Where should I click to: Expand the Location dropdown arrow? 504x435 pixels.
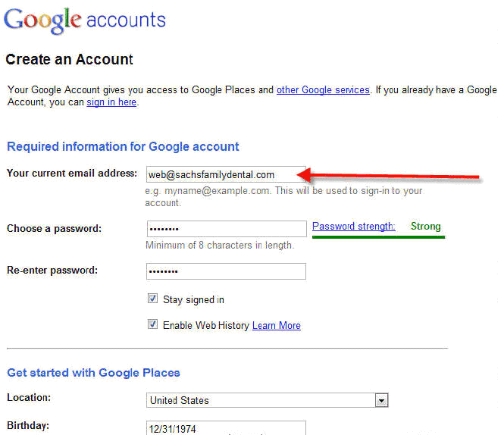(381, 401)
